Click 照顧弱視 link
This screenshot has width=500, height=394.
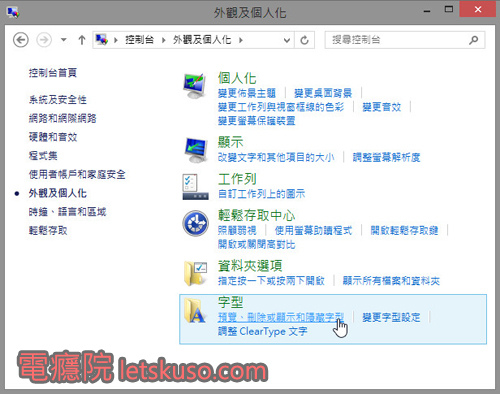(237, 230)
